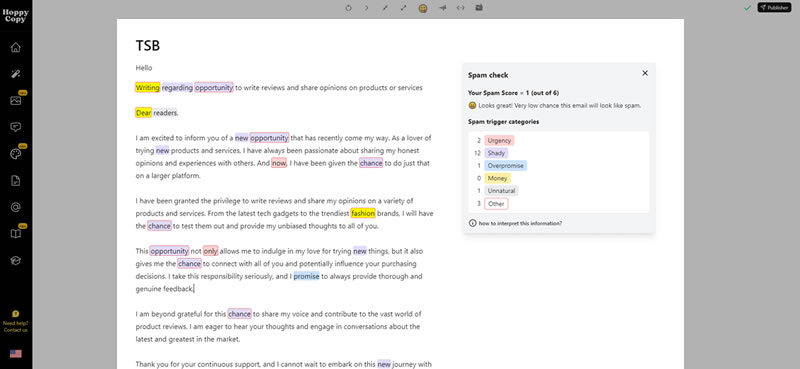Click the word readers after Dear

(x=166, y=113)
